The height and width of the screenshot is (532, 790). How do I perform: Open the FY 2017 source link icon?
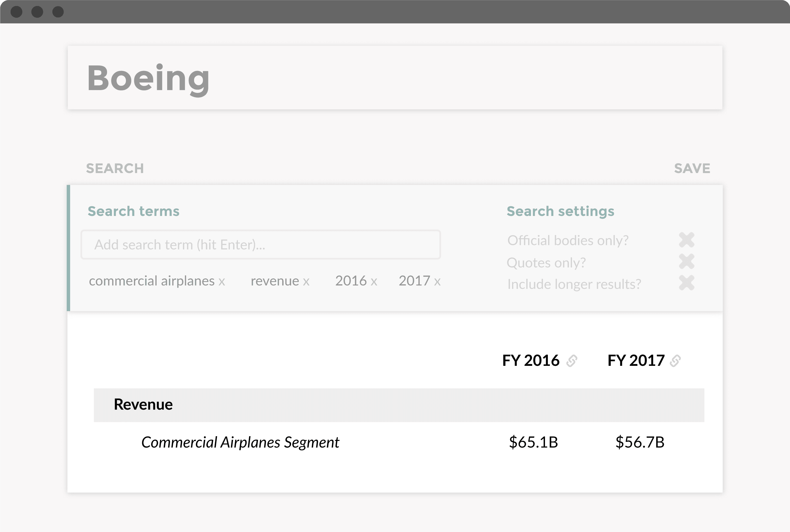tap(675, 361)
